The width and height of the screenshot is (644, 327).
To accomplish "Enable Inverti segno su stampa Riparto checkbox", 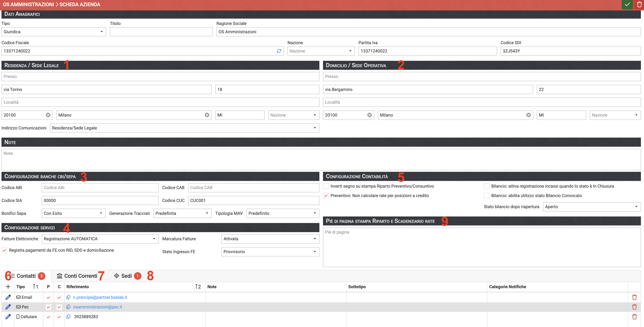I will coord(326,186).
